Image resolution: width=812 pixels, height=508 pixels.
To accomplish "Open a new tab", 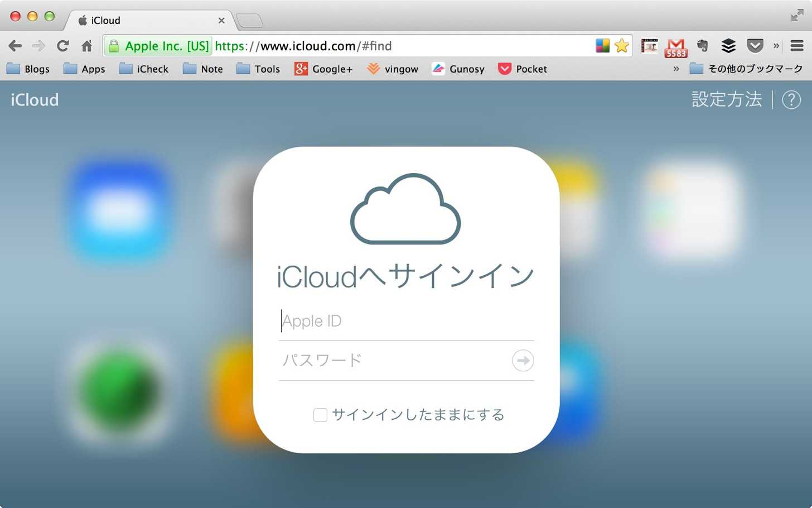I will [x=249, y=21].
